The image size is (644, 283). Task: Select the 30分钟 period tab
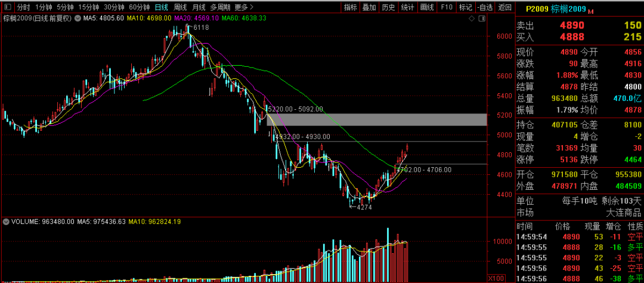[114, 7]
